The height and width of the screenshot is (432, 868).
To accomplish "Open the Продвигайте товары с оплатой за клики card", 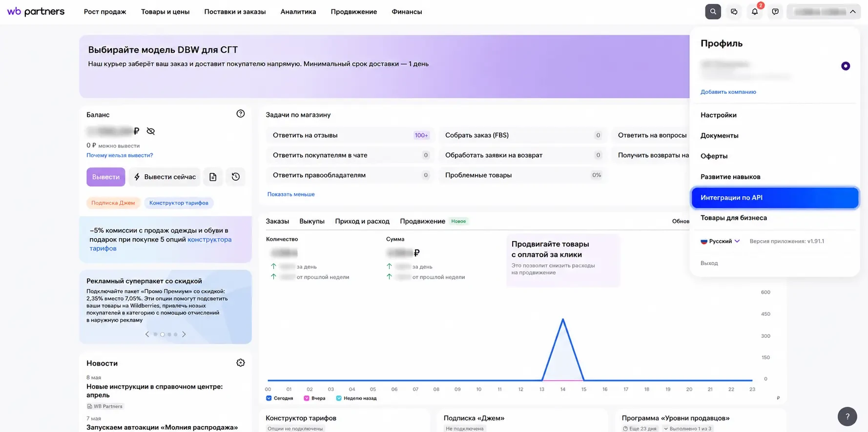I will [563, 260].
